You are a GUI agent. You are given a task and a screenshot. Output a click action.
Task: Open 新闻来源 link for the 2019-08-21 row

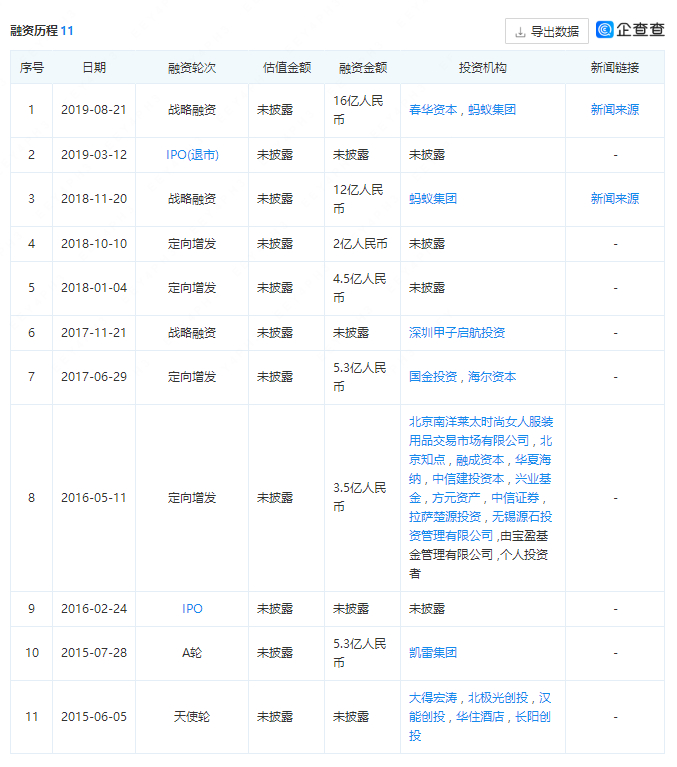tap(615, 110)
